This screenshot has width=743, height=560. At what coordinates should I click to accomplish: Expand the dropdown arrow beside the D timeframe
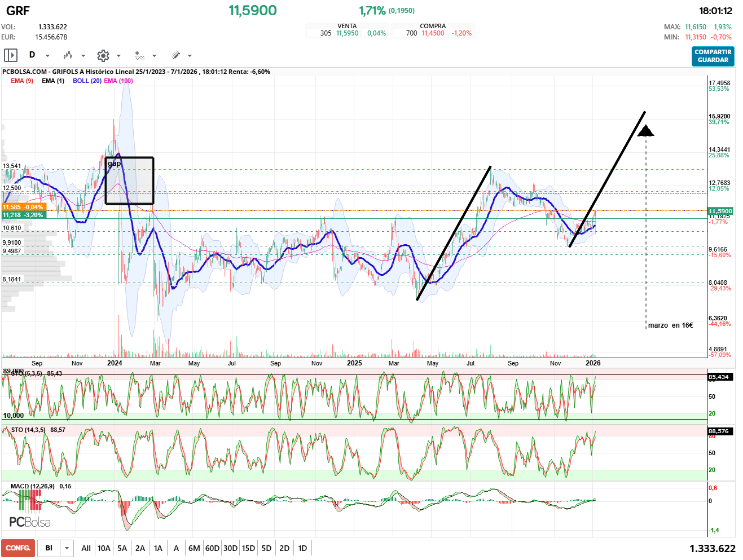[47, 56]
